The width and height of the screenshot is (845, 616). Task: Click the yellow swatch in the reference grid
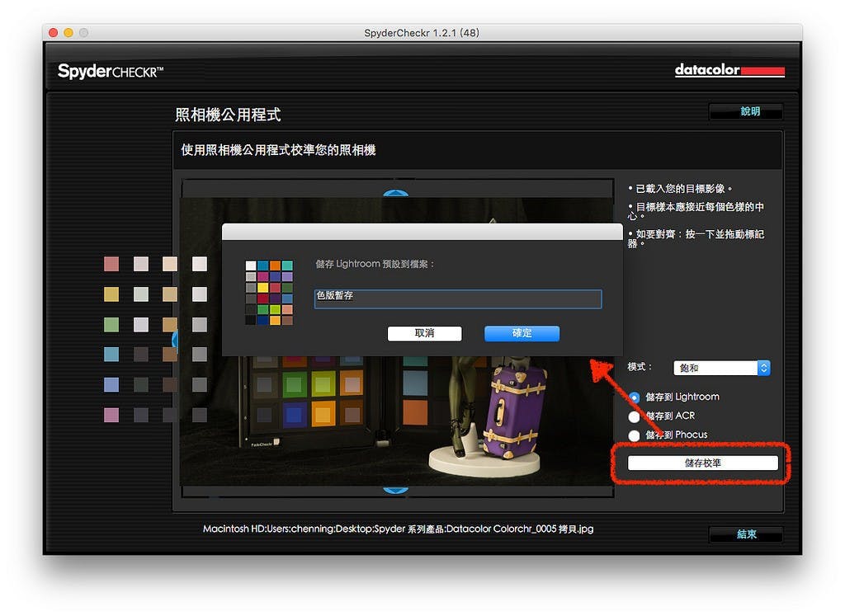tap(111, 294)
